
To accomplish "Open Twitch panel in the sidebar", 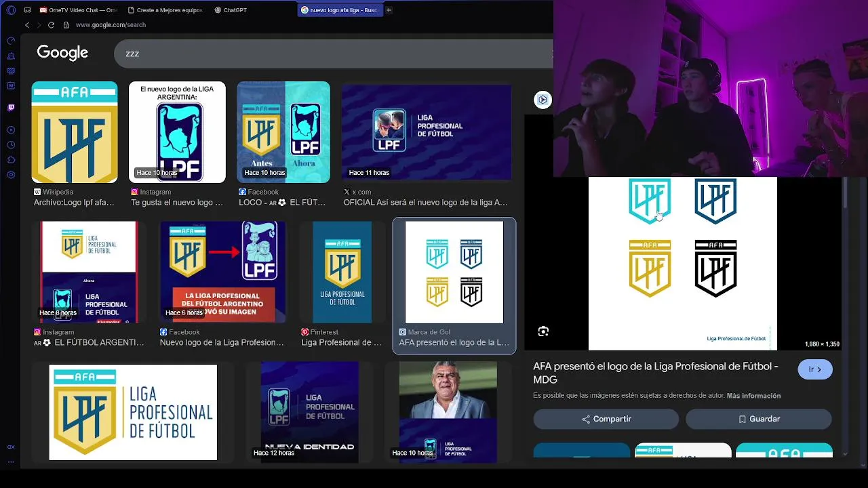I will (x=11, y=107).
